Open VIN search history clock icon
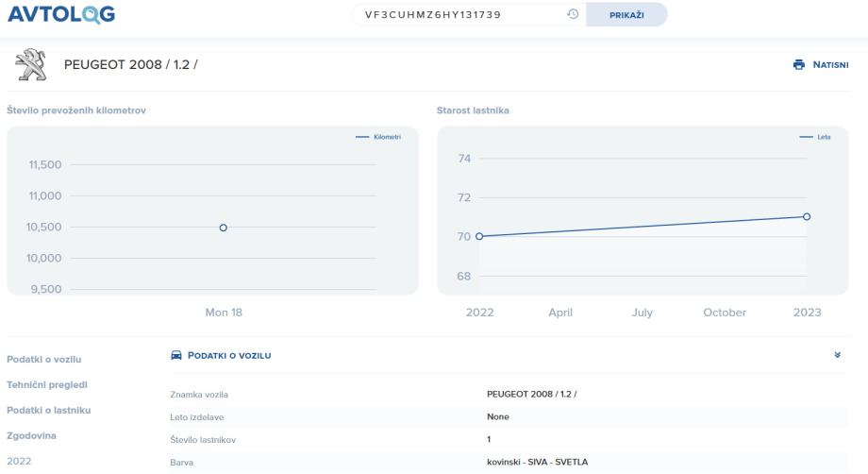Screen dimensions: 868x474 [573, 14]
